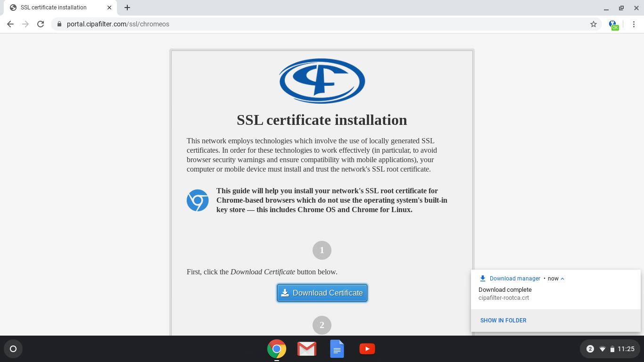Viewport: 644px width, 362px height.
Task: Bookmark this page with the star icon
Action: coord(594,24)
